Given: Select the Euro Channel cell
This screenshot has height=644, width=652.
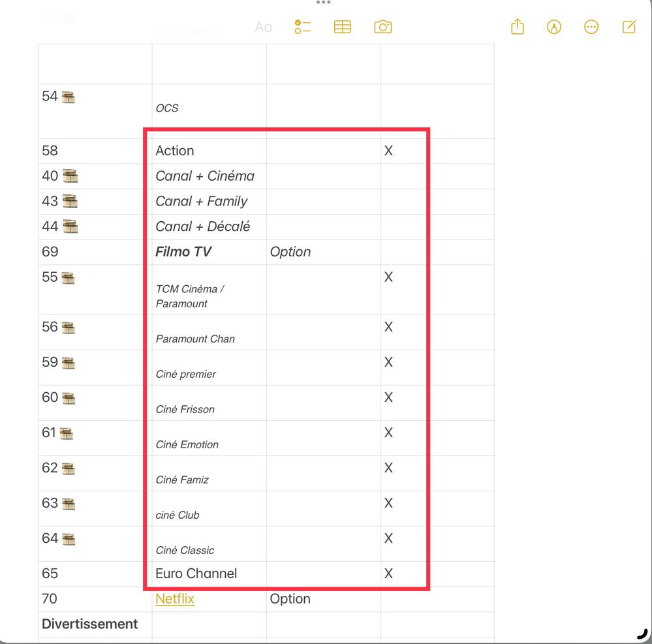Looking at the screenshot, I should pos(209,574).
